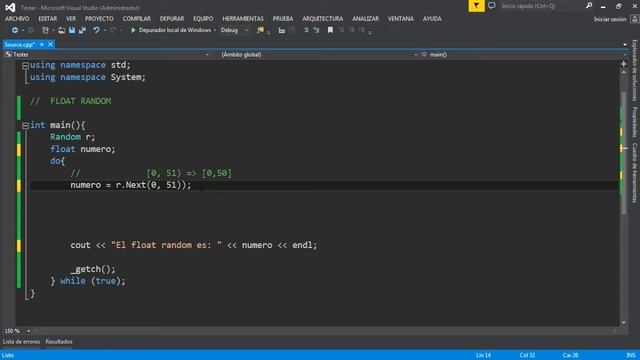Click the uncomment selected lines icon
The image size is (640, 360).
(x=316, y=30)
